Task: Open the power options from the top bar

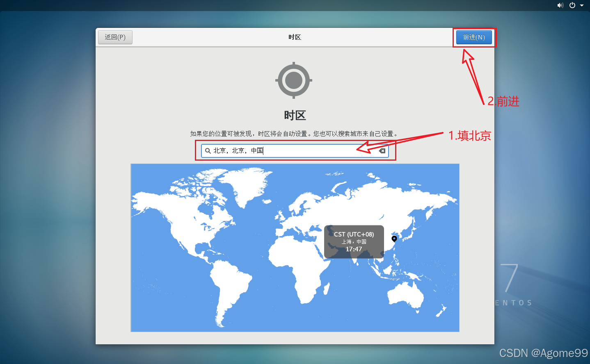Action: pos(572,5)
